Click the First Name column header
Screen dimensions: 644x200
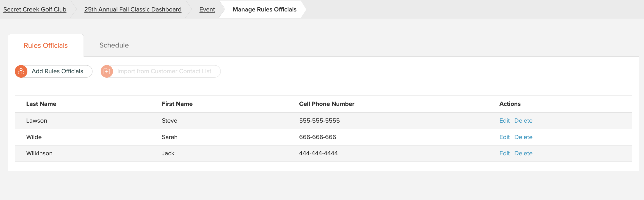coord(177,104)
